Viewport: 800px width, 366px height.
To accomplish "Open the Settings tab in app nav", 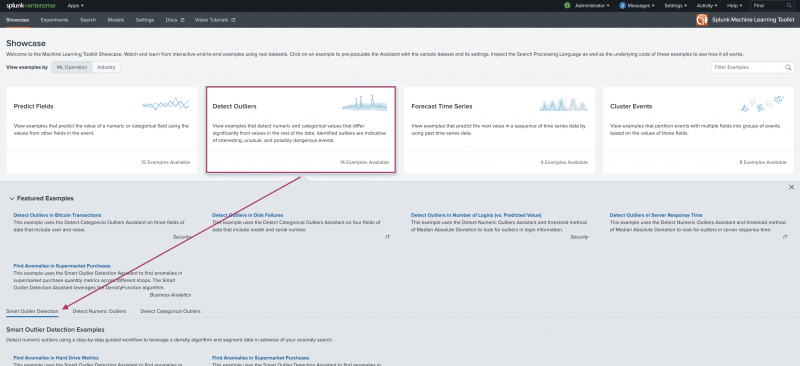I will (144, 20).
